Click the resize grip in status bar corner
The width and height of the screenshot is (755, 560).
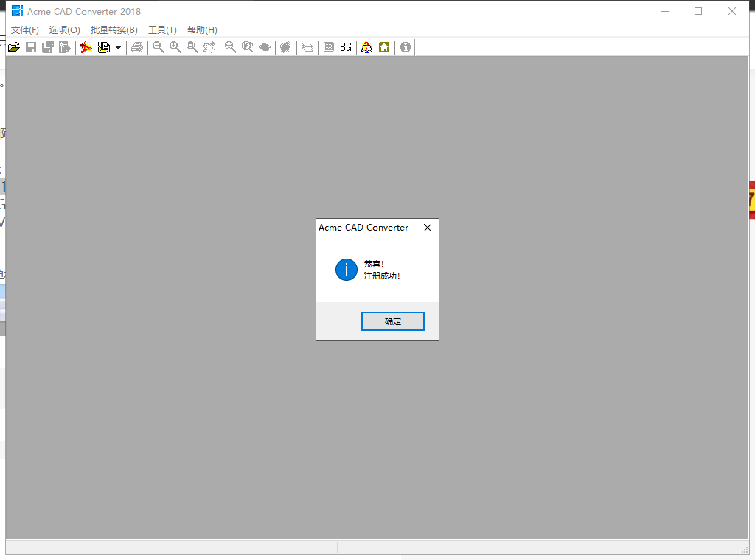[x=745, y=550]
